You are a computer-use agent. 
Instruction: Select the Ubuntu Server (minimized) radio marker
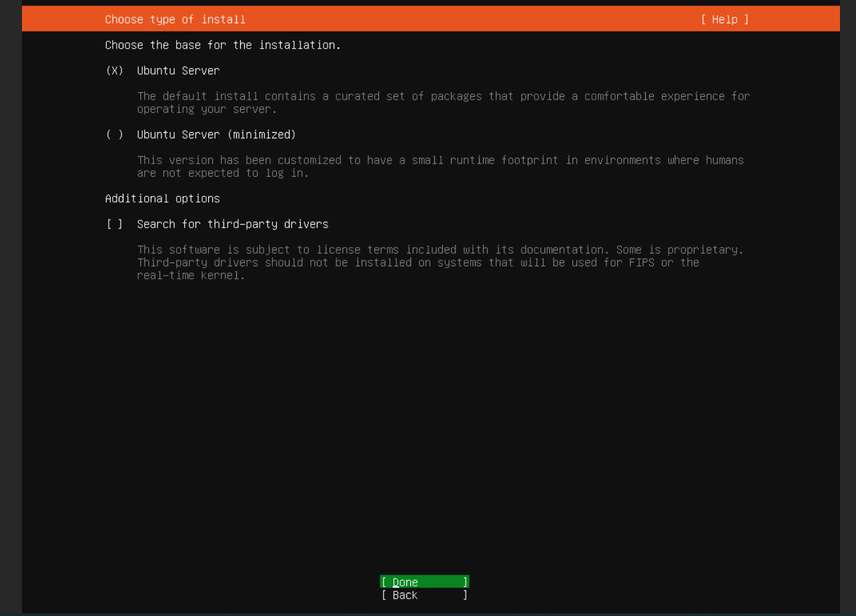point(115,135)
